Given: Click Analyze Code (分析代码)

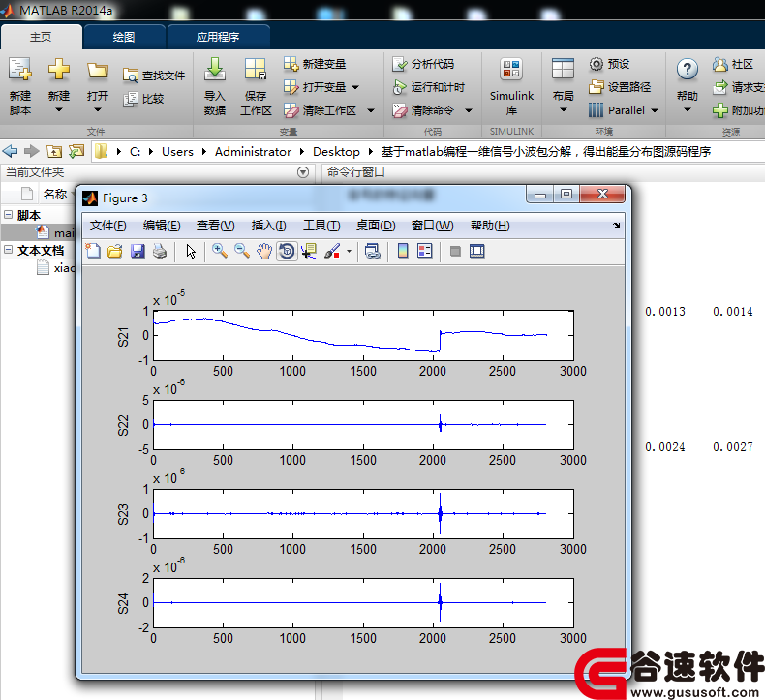Looking at the screenshot, I should click(423, 64).
